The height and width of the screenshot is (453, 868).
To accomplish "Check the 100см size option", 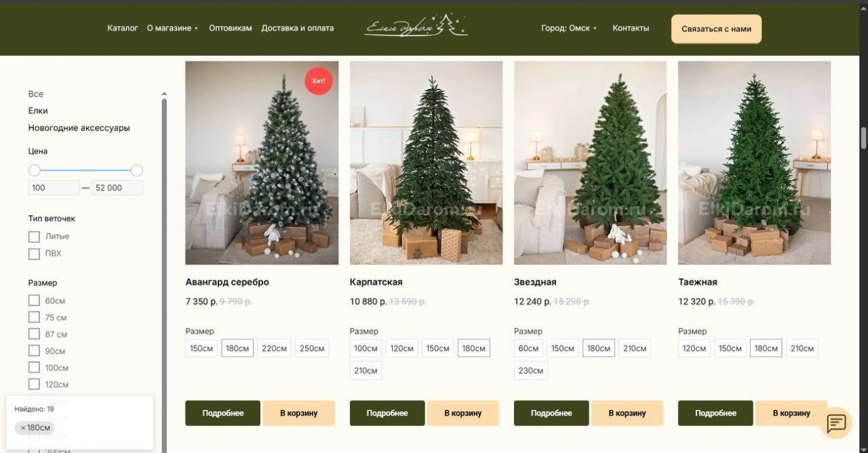I will [34, 368].
